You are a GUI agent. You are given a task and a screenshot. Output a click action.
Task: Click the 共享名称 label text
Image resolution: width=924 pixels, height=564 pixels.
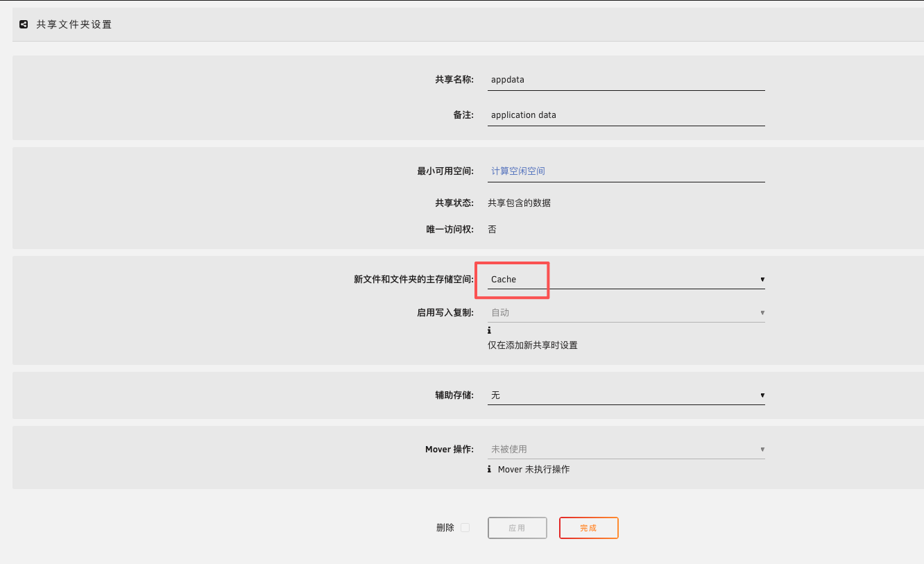tap(454, 80)
